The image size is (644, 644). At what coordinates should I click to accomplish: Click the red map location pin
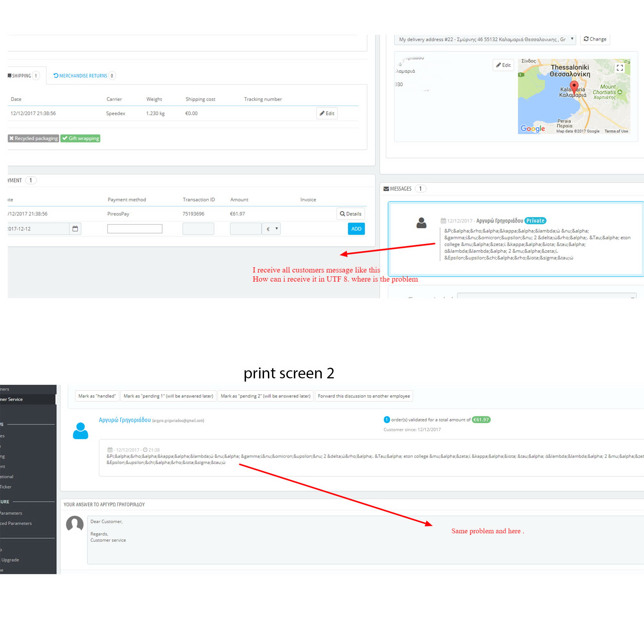(574, 87)
